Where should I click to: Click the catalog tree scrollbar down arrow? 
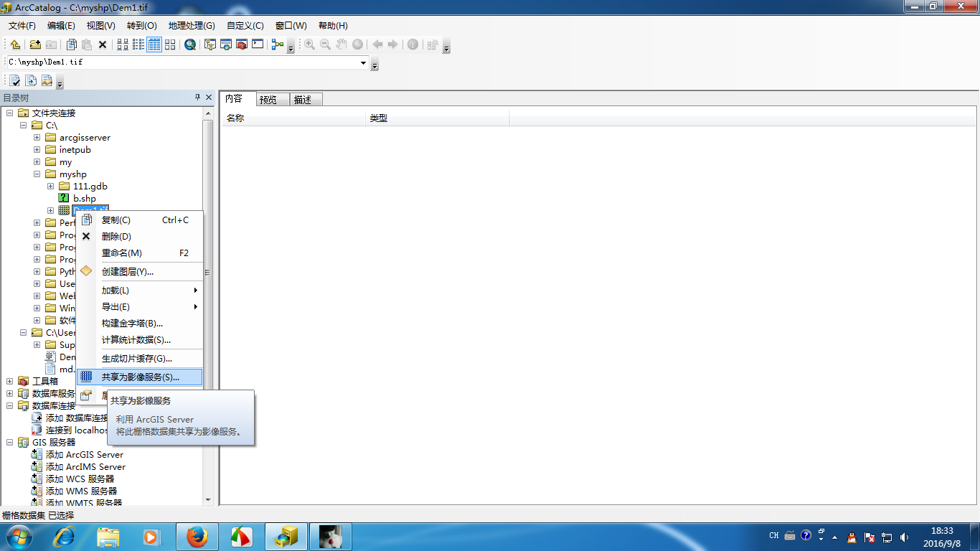pyautogui.click(x=208, y=500)
